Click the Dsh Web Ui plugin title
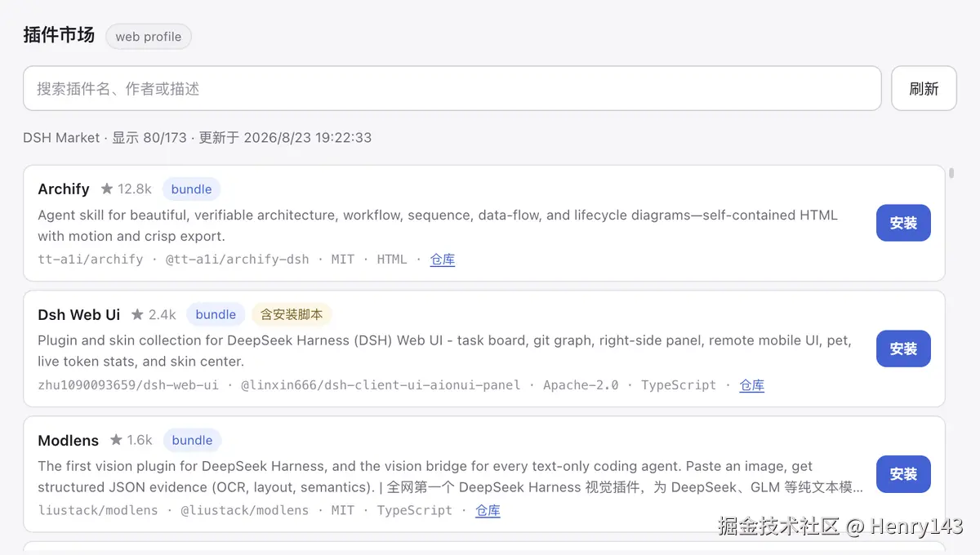 pyautogui.click(x=78, y=314)
